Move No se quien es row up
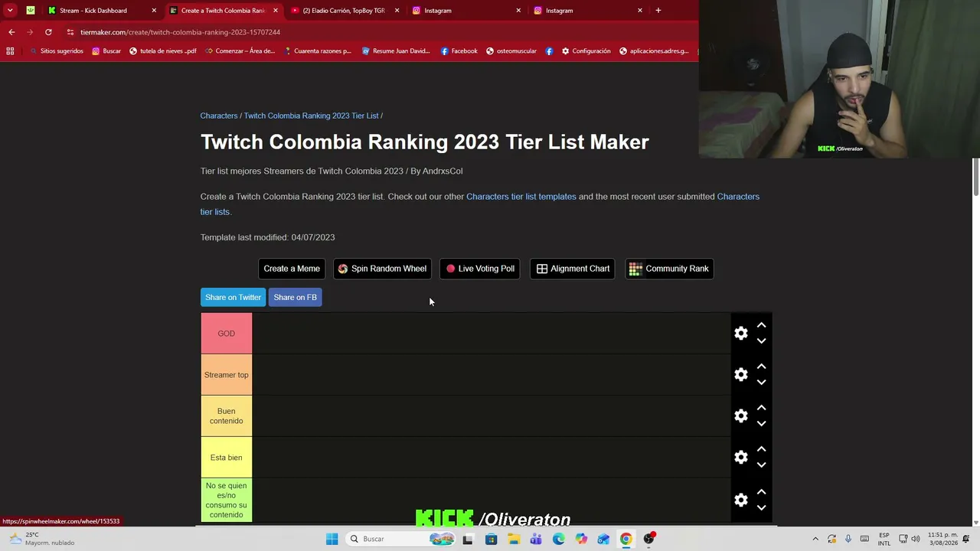 tap(761, 491)
